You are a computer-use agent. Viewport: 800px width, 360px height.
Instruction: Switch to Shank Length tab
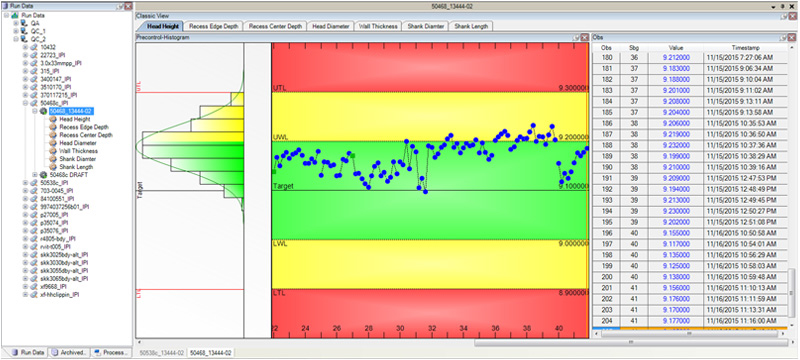click(471, 26)
